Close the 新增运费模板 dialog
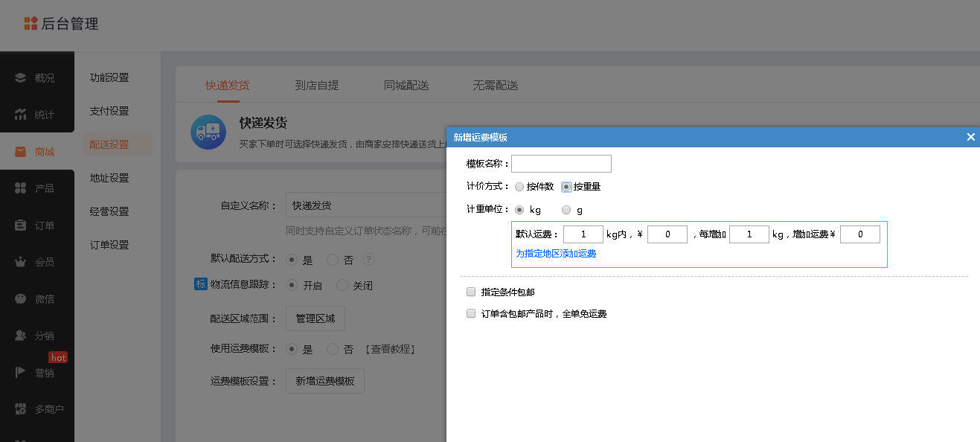This screenshot has height=442, width=980. coord(970,137)
